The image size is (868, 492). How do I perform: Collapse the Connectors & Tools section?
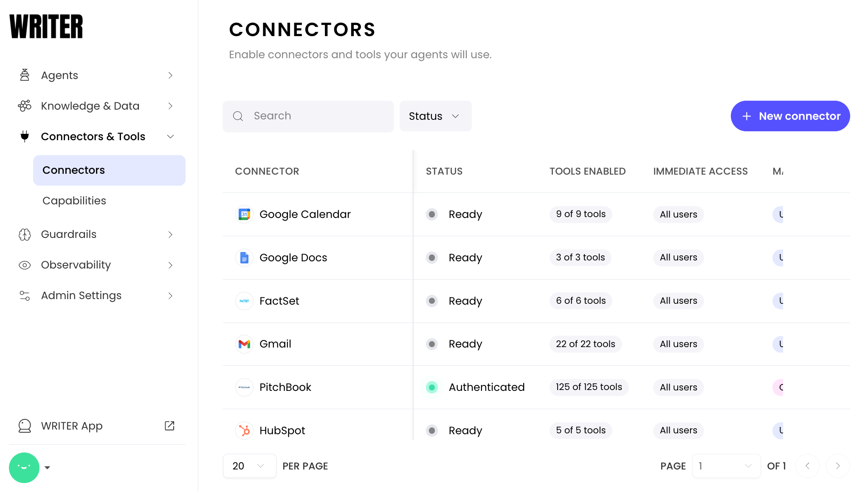pos(170,136)
